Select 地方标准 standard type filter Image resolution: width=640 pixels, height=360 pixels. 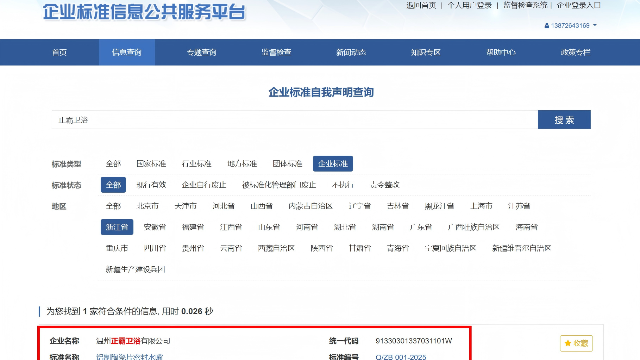(x=242, y=164)
